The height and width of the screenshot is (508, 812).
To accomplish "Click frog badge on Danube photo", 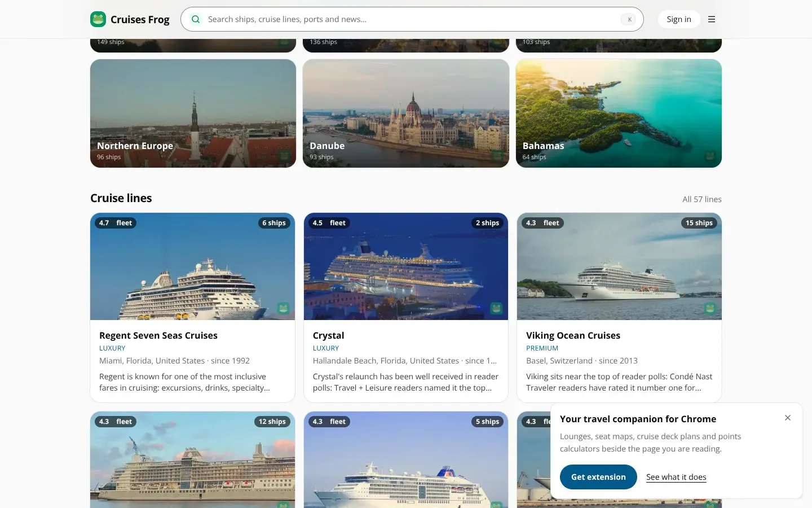I will point(497,156).
